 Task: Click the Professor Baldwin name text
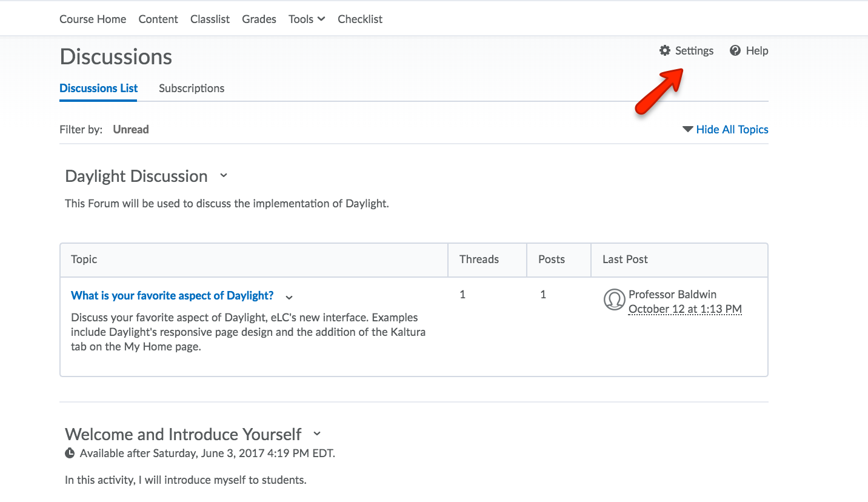tap(672, 294)
